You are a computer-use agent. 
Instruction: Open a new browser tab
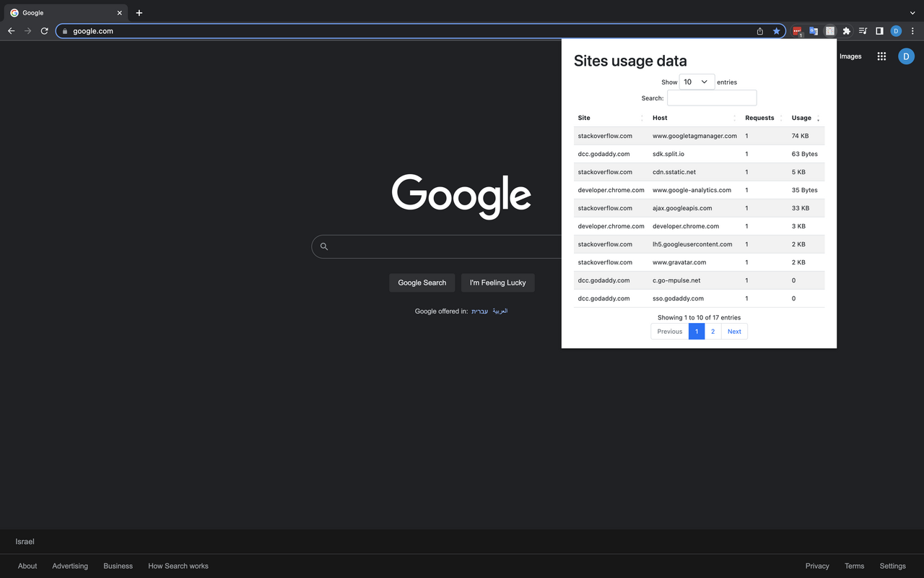139,12
